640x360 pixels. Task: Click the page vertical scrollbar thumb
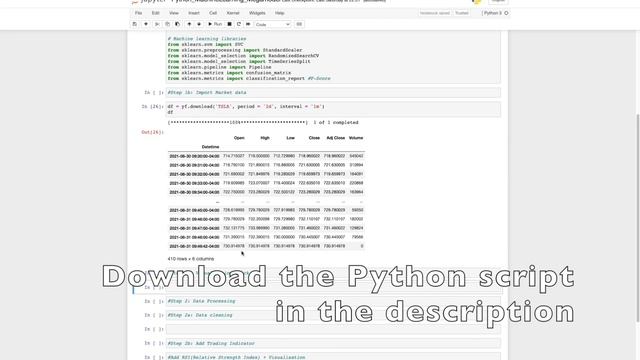pos(638,218)
